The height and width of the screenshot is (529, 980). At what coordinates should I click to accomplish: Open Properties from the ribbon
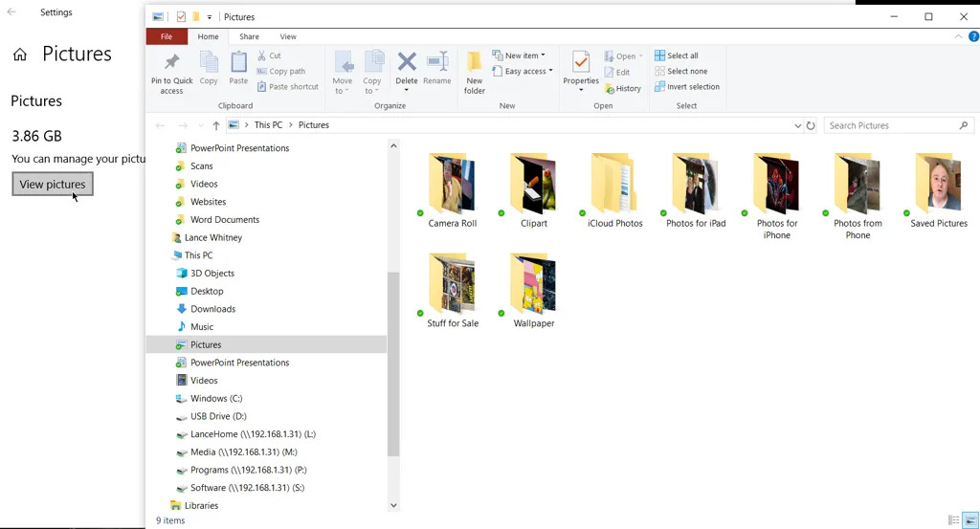[x=580, y=63]
